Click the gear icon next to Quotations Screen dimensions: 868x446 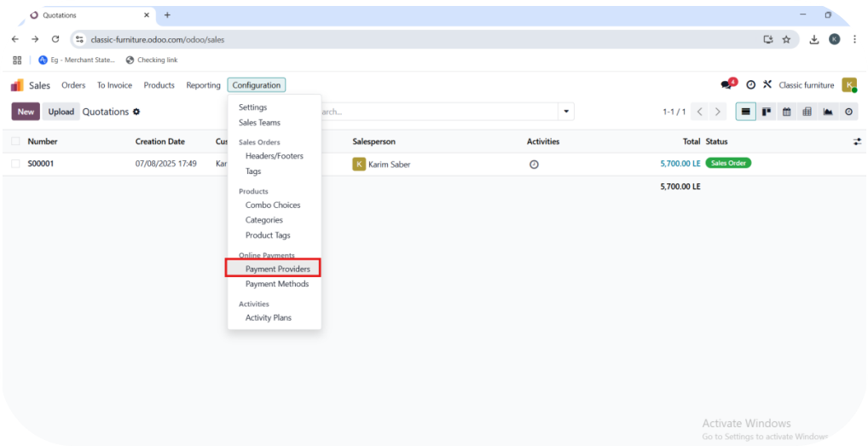(136, 112)
